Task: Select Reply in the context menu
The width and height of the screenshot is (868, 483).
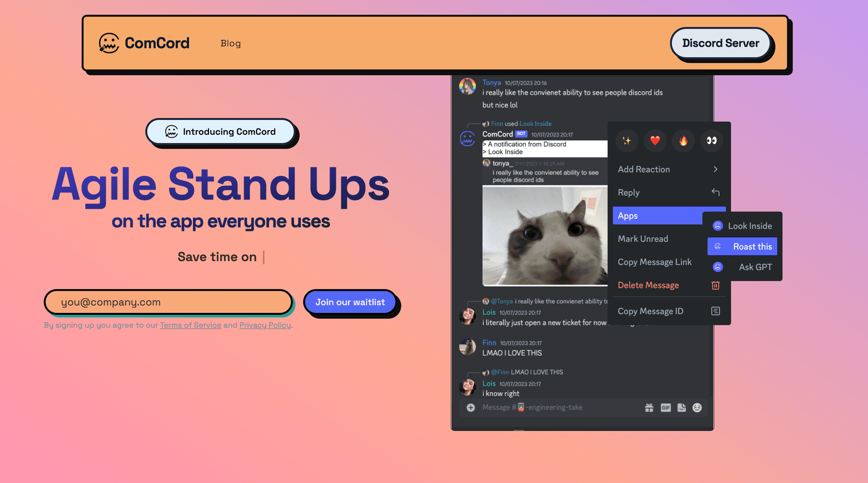Action: click(669, 192)
